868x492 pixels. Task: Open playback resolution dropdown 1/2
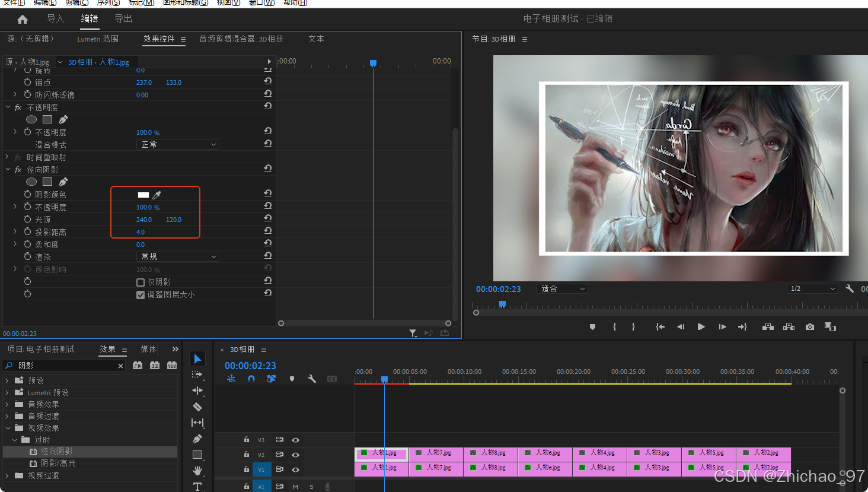click(812, 288)
